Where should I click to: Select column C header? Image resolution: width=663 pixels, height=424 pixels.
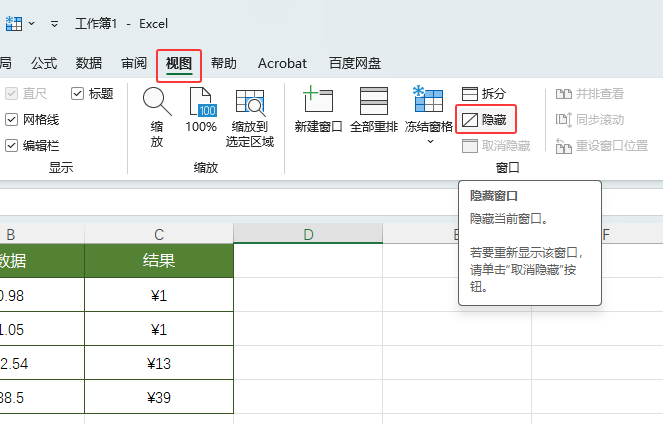click(x=159, y=234)
